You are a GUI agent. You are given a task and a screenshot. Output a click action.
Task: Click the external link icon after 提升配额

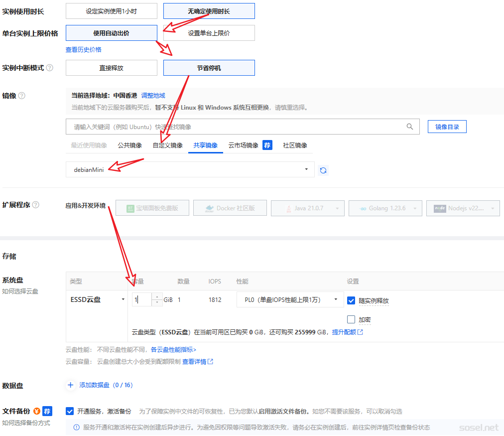pyautogui.click(x=360, y=332)
